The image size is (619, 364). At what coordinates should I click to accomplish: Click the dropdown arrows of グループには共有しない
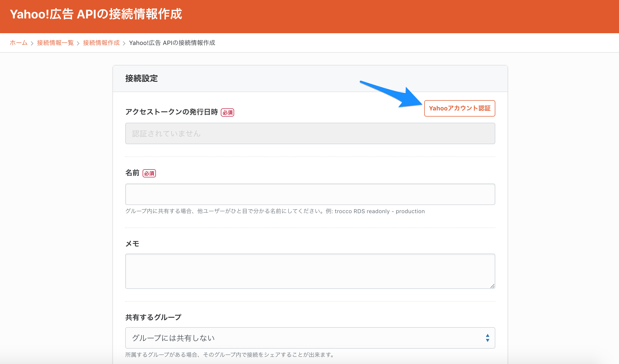pos(487,338)
